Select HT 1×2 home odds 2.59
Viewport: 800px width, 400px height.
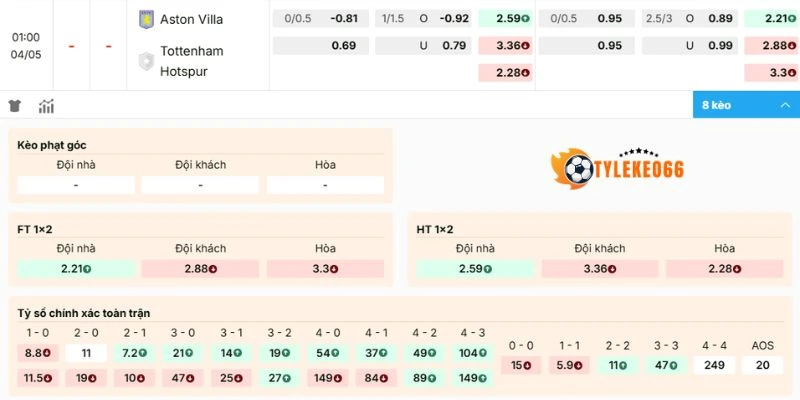pos(475,269)
